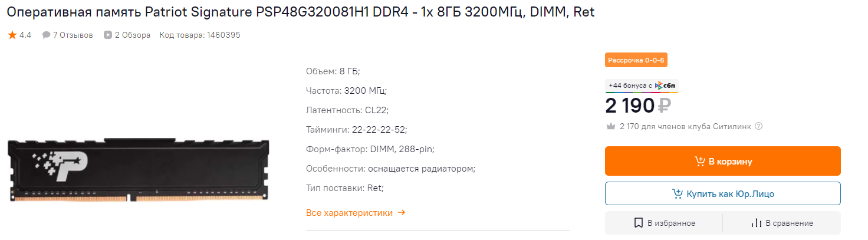Screen dimensions: 868x240
Task: Click the bookmark icon for В избранное
Action: click(638, 223)
